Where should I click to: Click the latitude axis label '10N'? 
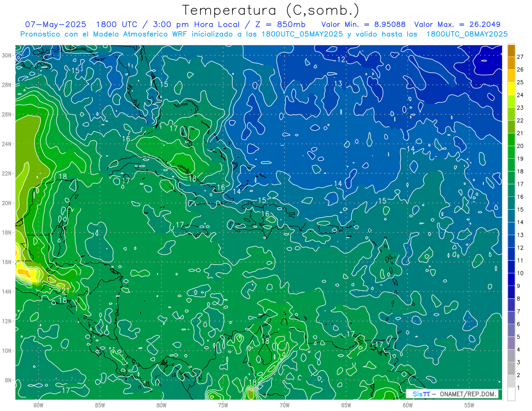[7, 351]
